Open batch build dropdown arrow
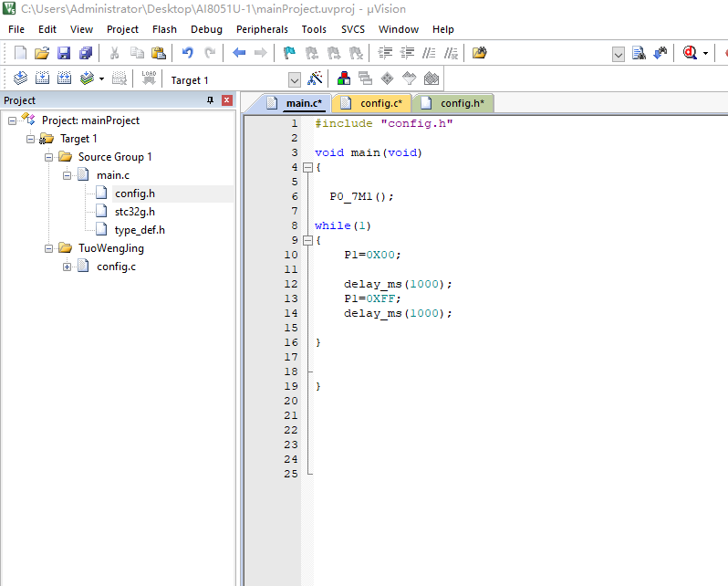The width and height of the screenshot is (728, 586). (101, 78)
